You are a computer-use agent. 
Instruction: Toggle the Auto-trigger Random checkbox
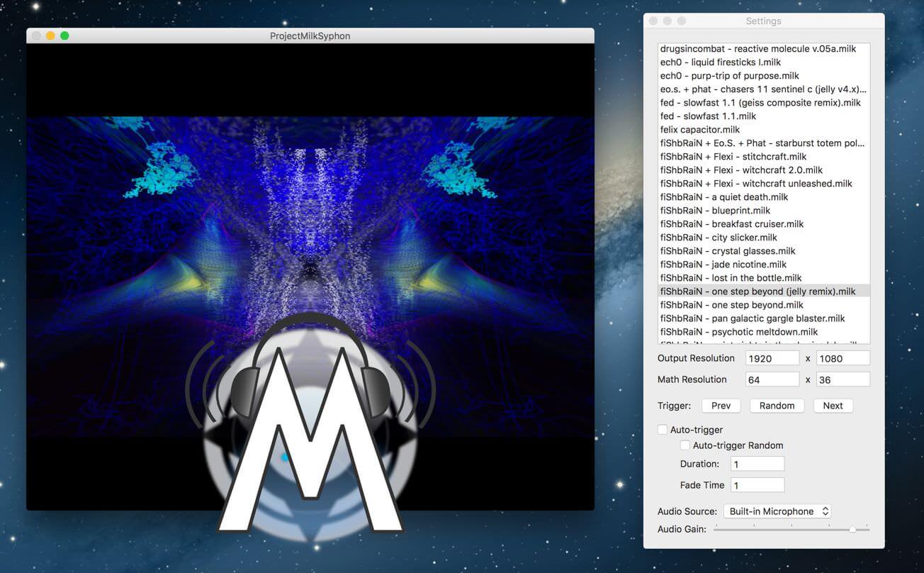pos(685,445)
